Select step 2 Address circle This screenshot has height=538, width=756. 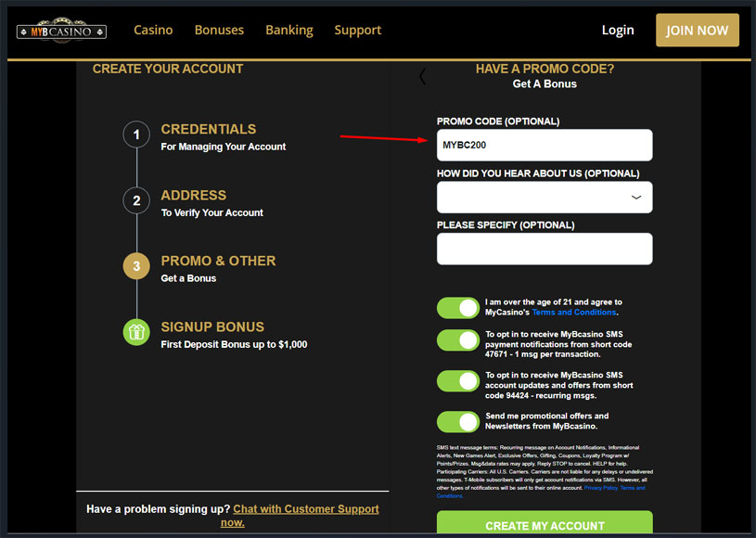[136, 200]
